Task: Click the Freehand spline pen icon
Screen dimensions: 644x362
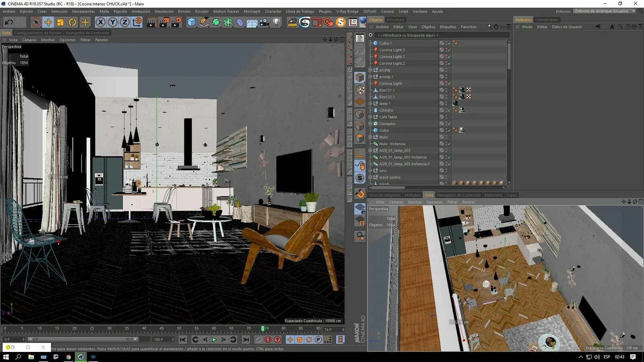Action: pos(203,23)
